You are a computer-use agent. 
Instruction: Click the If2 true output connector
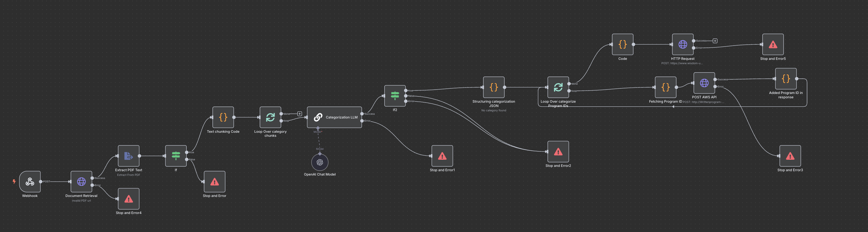pos(406,91)
